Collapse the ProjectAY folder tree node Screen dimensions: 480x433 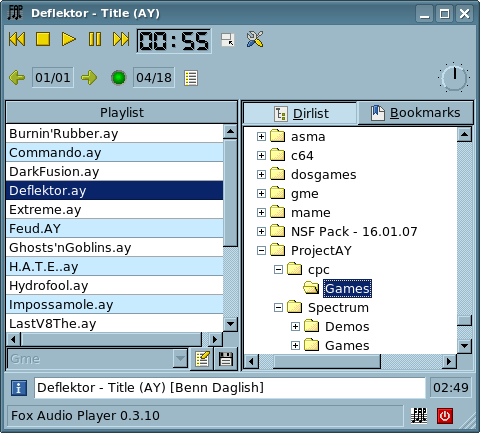(x=261, y=251)
